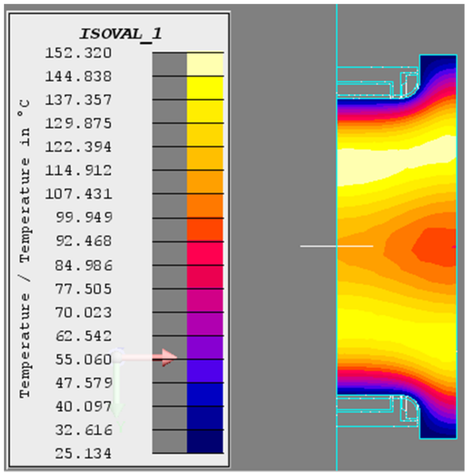The height and width of the screenshot is (476, 469).
Task: Click the 107.431 legend value
Action: point(78,194)
